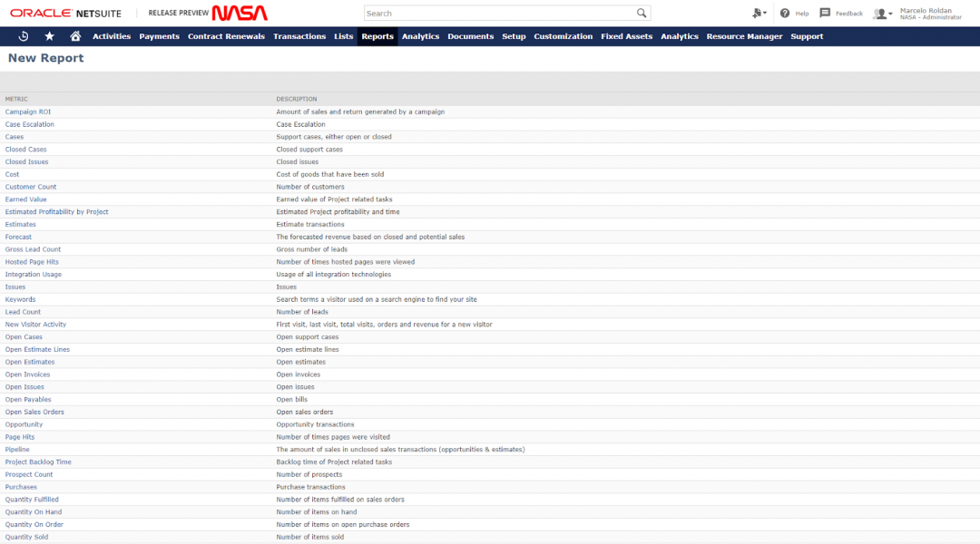980x544 pixels.
Task: Click the search magnifying glass icon
Action: [x=642, y=14]
